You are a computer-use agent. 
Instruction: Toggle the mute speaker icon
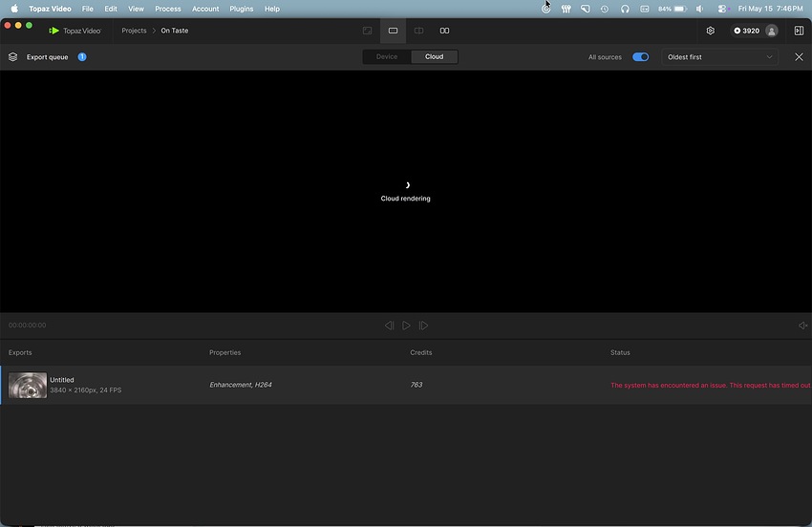coord(802,326)
